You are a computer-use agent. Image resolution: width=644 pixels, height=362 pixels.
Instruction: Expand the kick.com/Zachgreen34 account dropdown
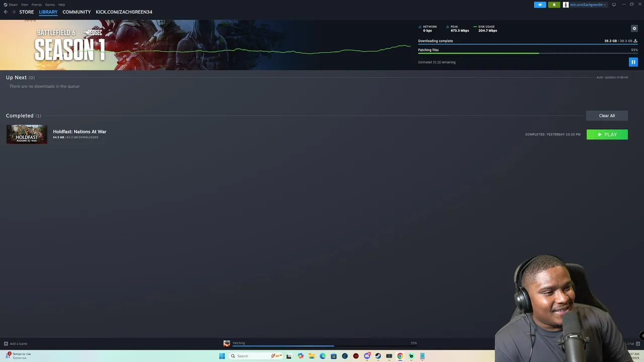pyautogui.click(x=588, y=5)
